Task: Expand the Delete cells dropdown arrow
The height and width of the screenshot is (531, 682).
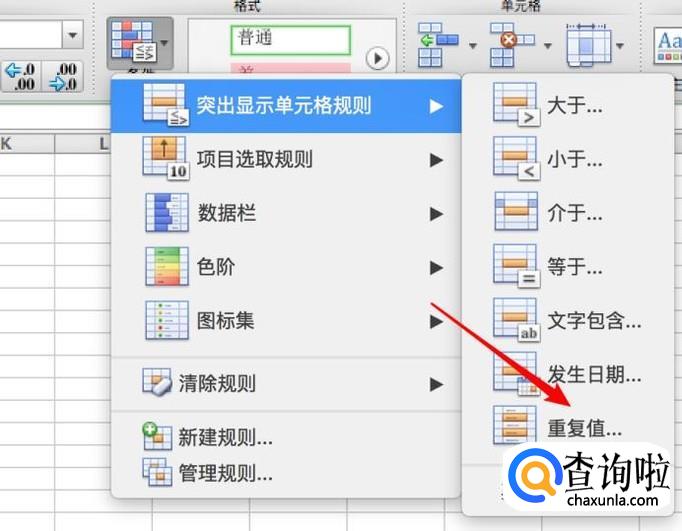Action: (x=548, y=46)
